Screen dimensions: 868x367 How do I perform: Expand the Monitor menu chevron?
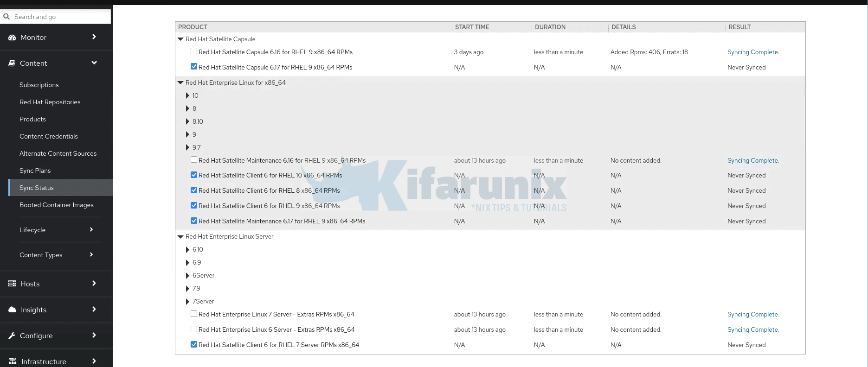[x=94, y=37]
